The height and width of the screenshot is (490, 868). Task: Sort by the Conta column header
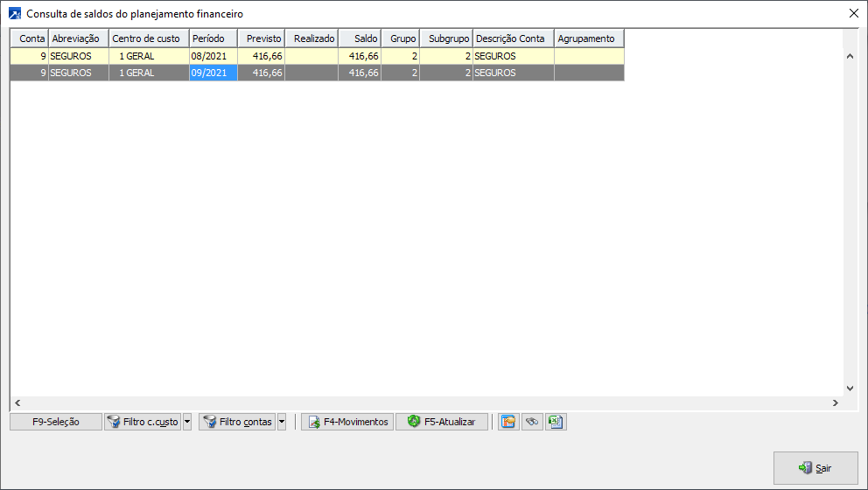(30, 38)
